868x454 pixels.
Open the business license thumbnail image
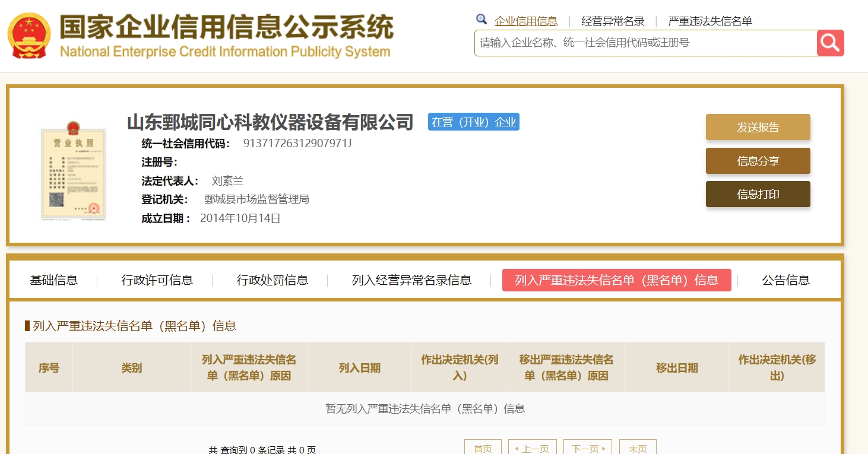coord(74,170)
